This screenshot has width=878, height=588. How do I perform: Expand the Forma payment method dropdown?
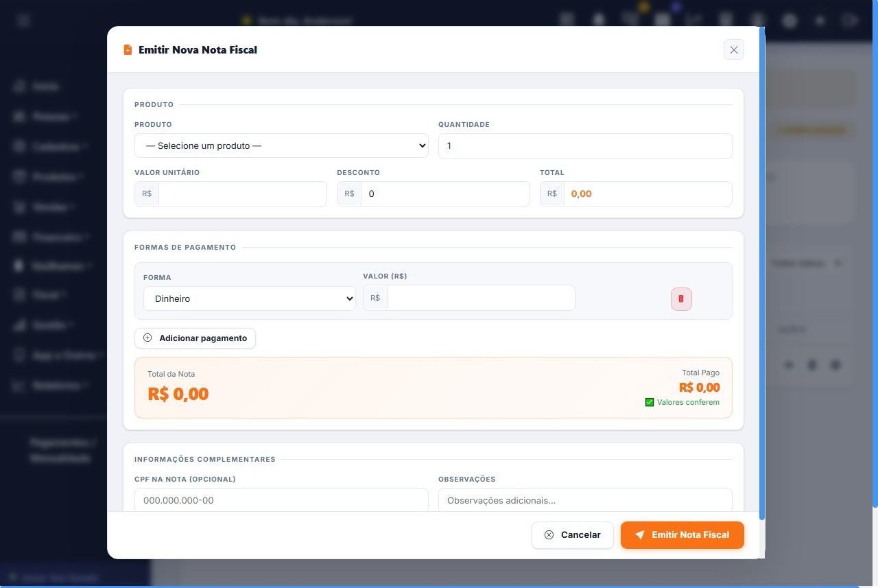point(249,299)
